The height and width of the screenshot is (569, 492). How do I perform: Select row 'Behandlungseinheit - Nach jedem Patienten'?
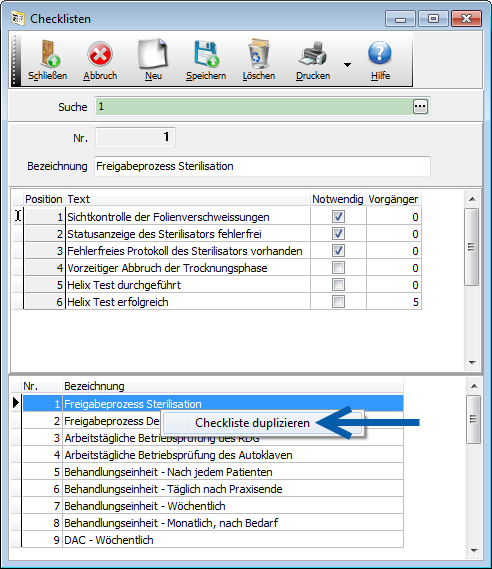click(213, 472)
